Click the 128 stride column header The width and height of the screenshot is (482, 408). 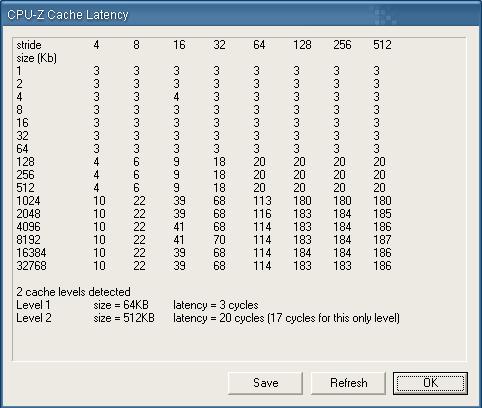[x=302, y=45]
